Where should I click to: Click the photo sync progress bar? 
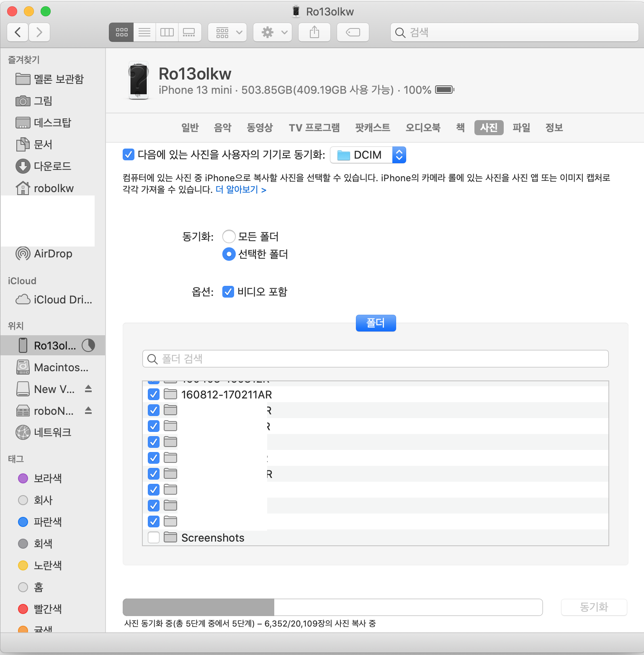(x=332, y=607)
